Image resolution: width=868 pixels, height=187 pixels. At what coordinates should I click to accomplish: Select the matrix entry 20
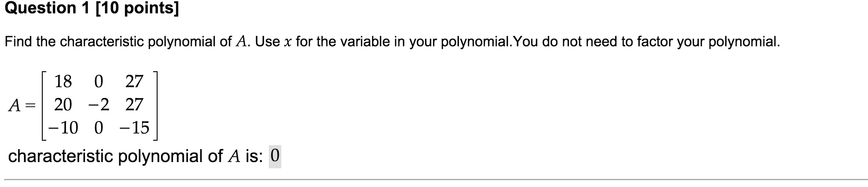coord(63,105)
